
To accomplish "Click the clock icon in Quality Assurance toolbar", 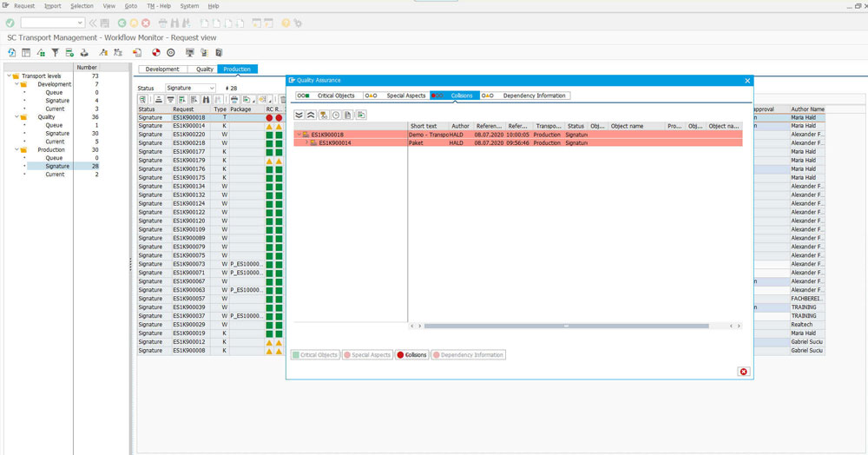I will coord(335,115).
